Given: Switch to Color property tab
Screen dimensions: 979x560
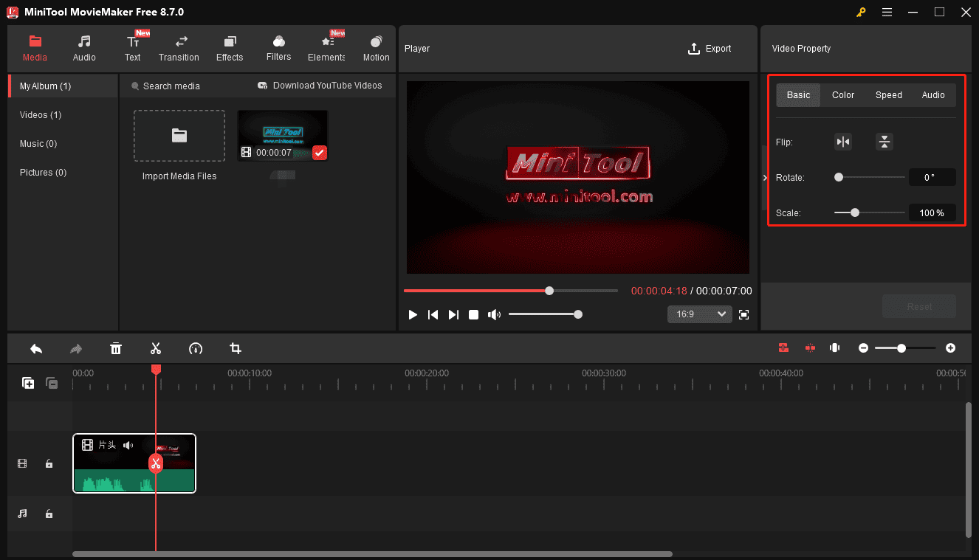Looking at the screenshot, I should click(x=843, y=95).
